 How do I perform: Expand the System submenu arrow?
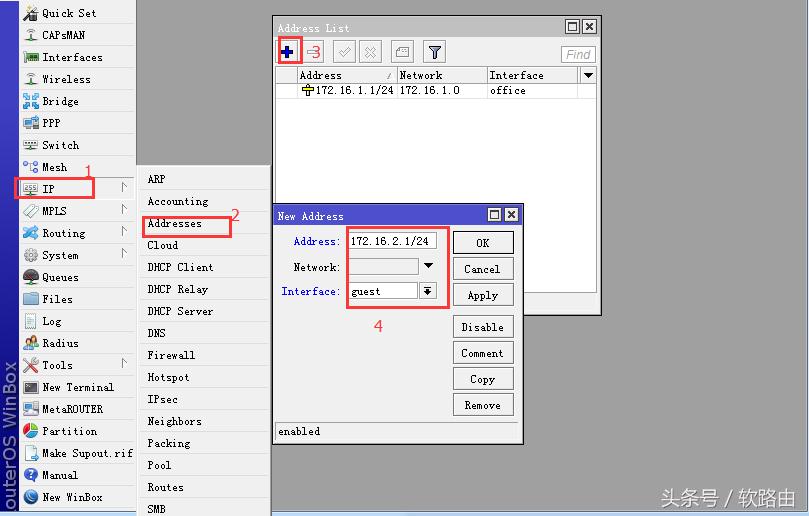pyautogui.click(x=124, y=253)
